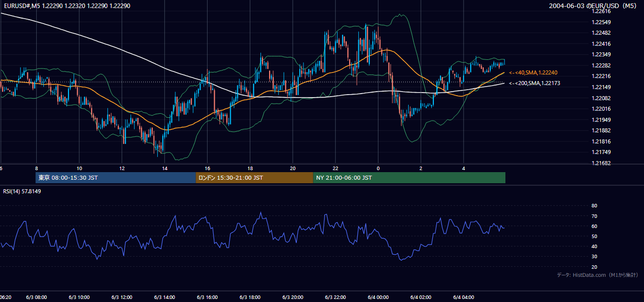Click hour marker 10 under price chart

(79, 168)
